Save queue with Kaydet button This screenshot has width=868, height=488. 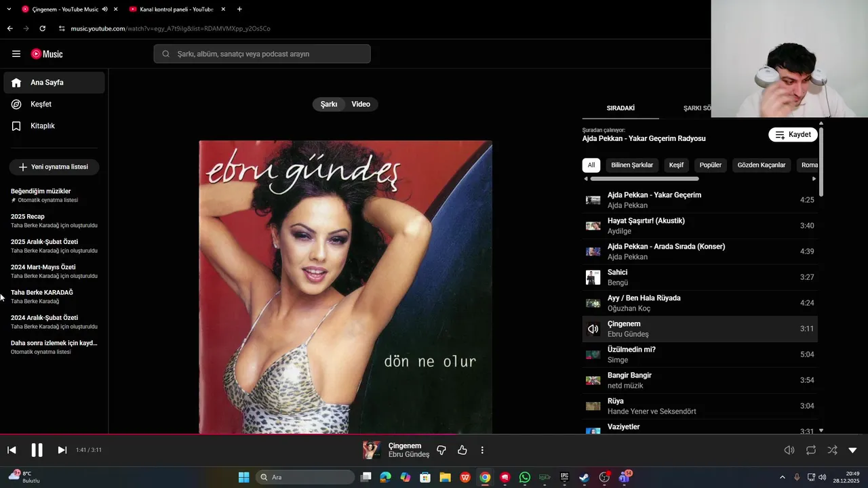click(793, 135)
